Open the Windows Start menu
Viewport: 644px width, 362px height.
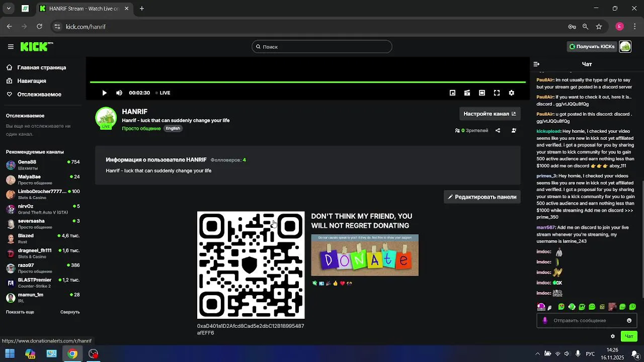click(10, 354)
